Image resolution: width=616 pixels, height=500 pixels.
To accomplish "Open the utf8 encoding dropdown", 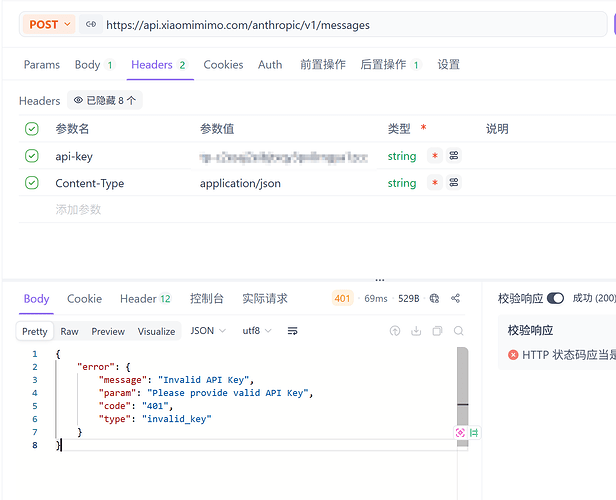I will click(x=257, y=331).
